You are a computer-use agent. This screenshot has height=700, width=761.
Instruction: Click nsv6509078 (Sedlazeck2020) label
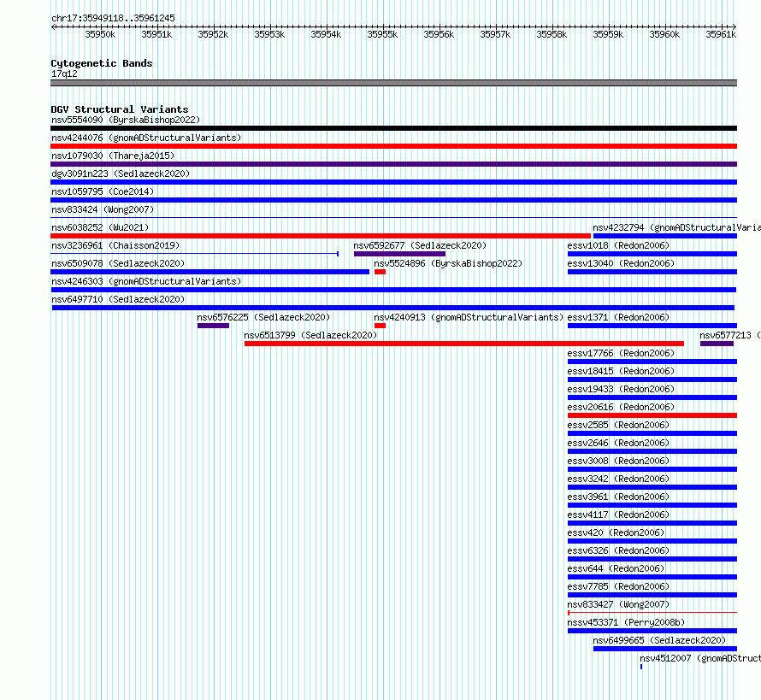(x=118, y=263)
